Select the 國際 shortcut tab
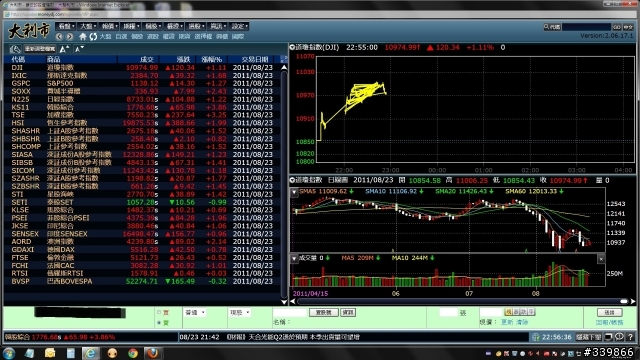 238,37
